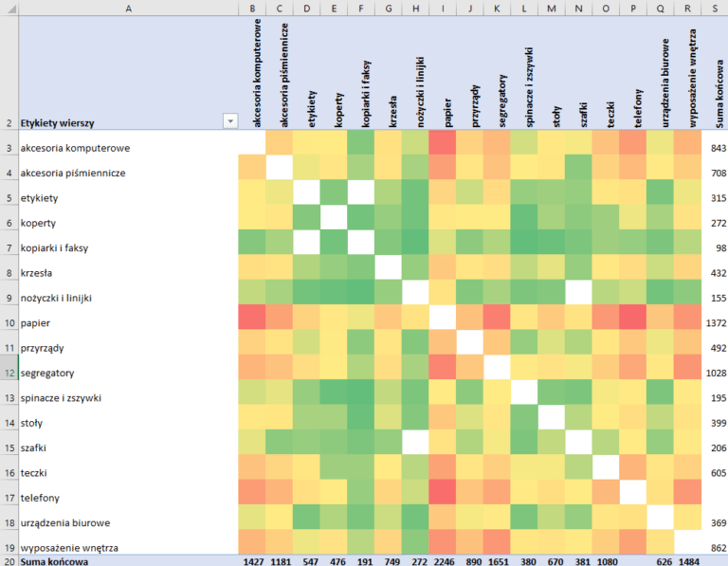728x566 pixels.
Task: Click the 98 total for kopiarki i faksy
Action: tap(719, 248)
